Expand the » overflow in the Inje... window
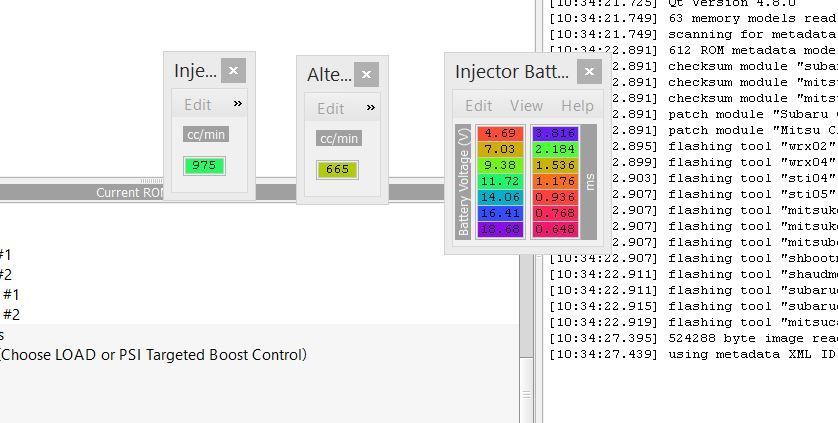The height and width of the screenshot is (423, 838). coord(238,103)
